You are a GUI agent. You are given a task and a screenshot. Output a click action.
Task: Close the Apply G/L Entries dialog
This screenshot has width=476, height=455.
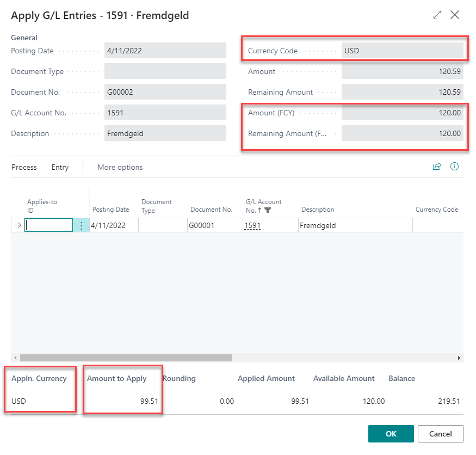click(x=455, y=15)
